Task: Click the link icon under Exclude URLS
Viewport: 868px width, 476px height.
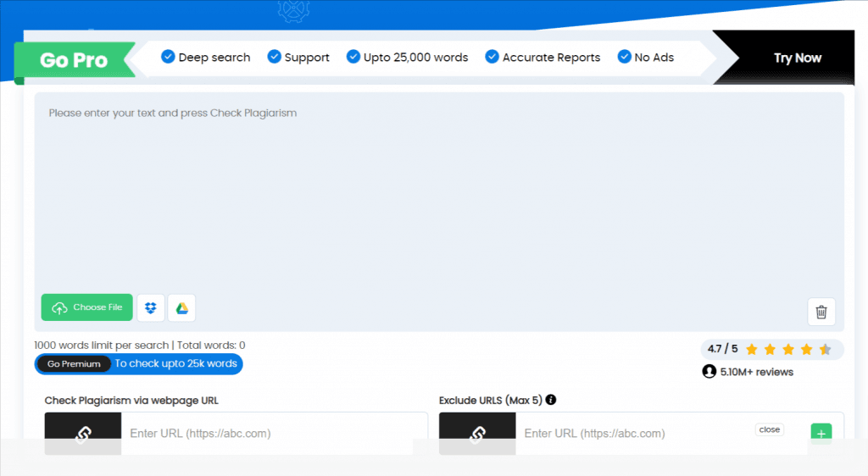Action: 477,434
